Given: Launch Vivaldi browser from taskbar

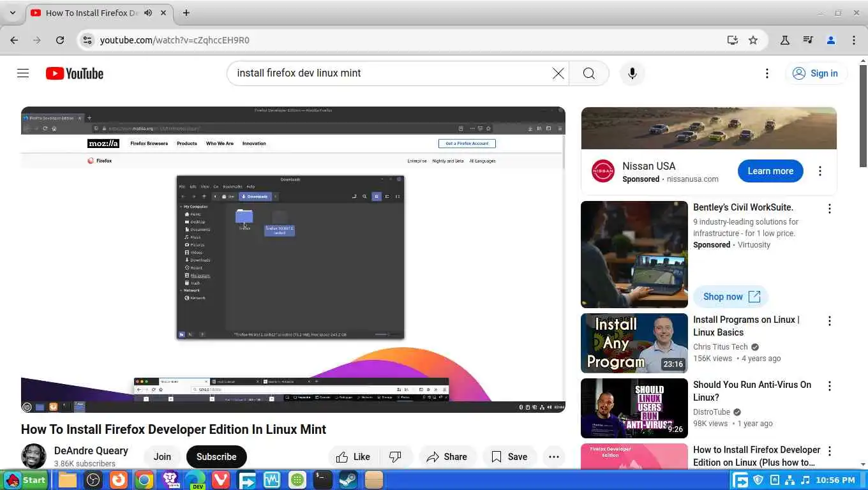Looking at the screenshot, I should [221, 480].
